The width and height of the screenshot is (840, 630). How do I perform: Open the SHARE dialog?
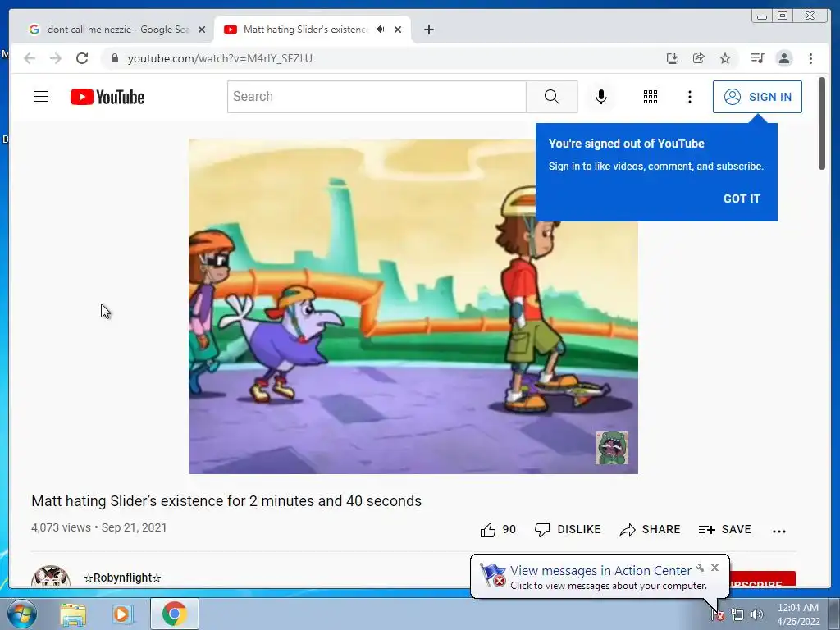pyautogui.click(x=650, y=530)
